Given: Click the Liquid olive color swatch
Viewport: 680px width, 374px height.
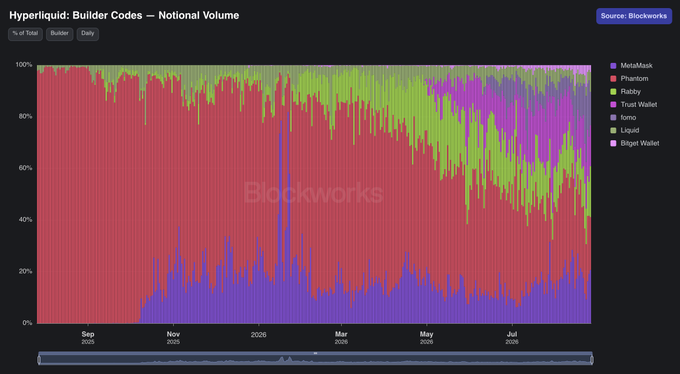Looking at the screenshot, I should (x=613, y=131).
